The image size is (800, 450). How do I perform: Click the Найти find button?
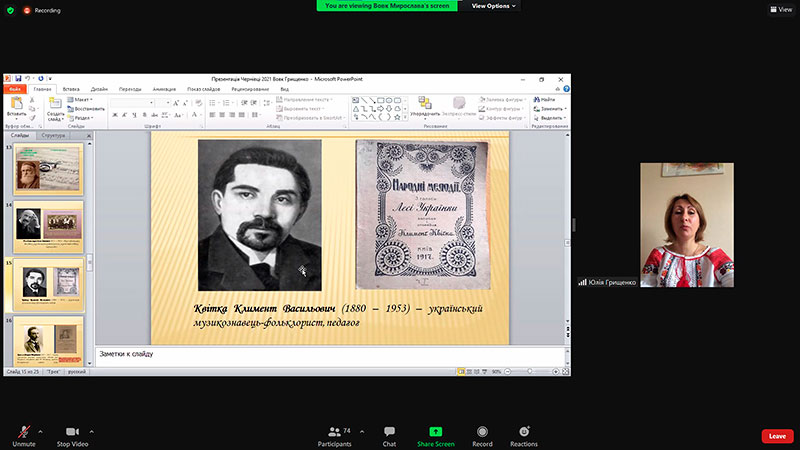coord(544,99)
